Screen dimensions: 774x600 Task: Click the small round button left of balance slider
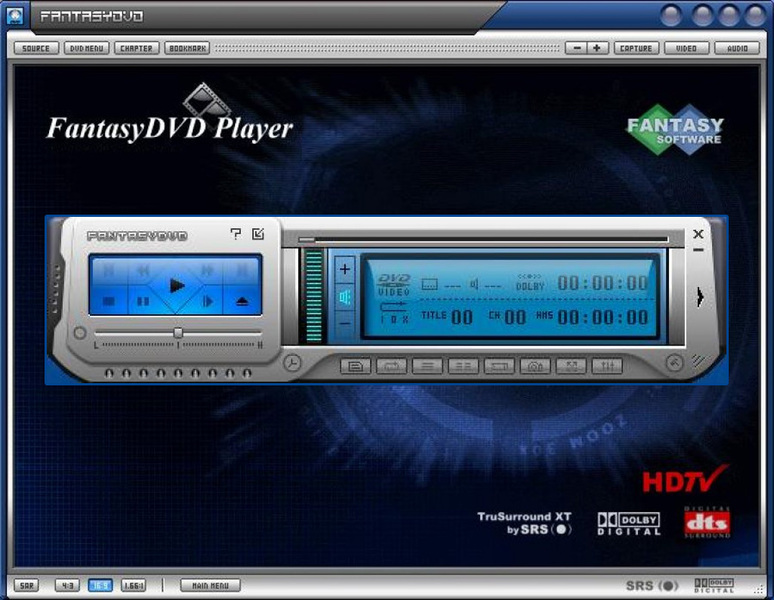pyautogui.click(x=79, y=333)
